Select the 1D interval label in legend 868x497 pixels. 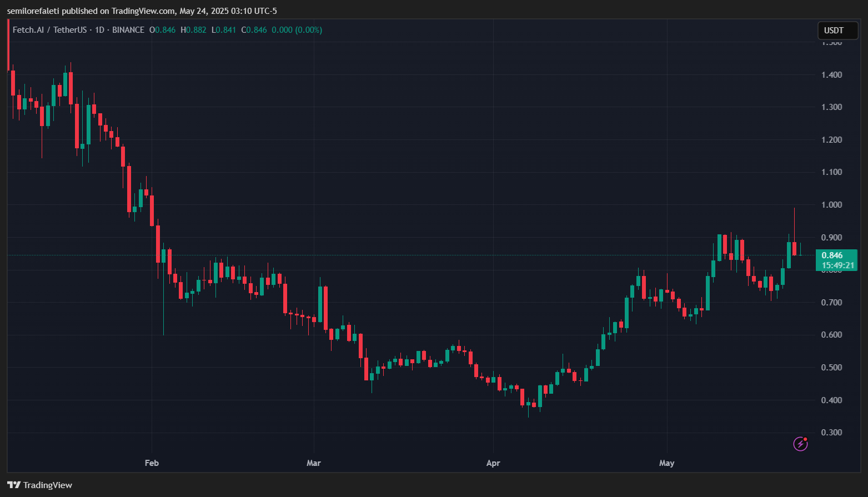[x=99, y=30]
